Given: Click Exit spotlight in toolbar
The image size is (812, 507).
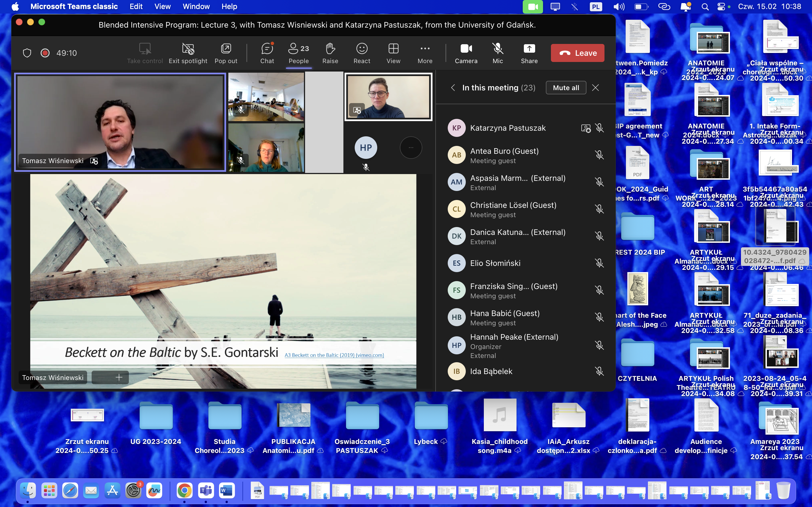Looking at the screenshot, I should [188, 53].
